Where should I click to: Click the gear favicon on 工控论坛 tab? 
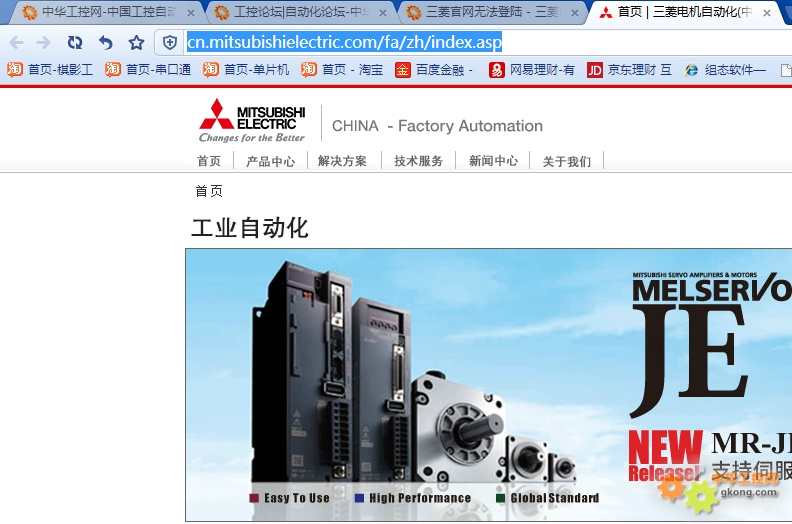221,12
